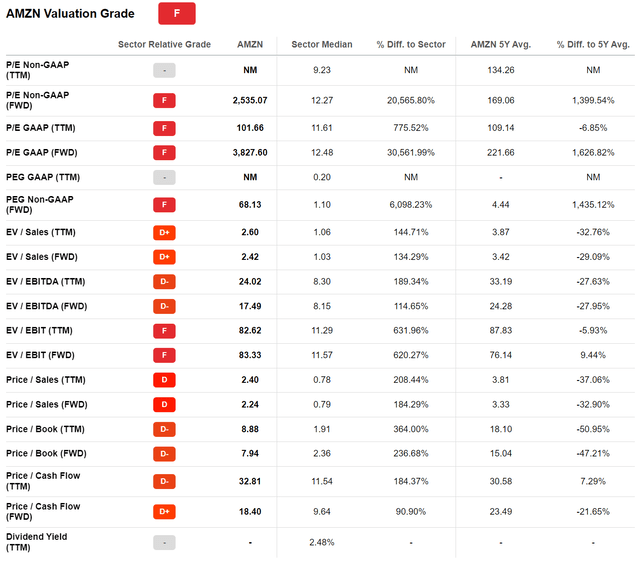Click the 5Y average value 134.26

pos(501,70)
